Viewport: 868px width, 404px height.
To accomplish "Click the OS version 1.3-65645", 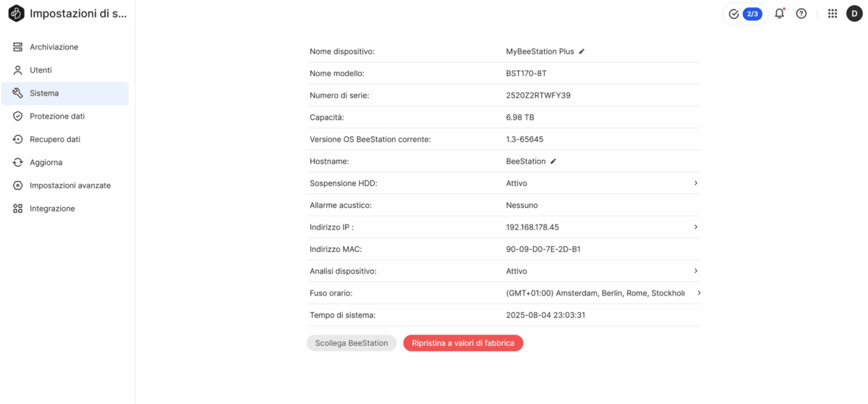I will click(x=524, y=139).
